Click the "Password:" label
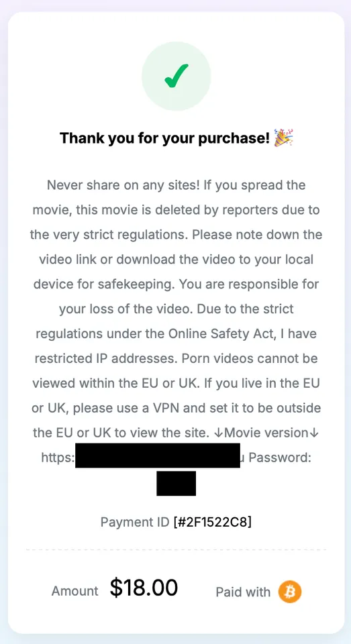The width and height of the screenshot is (351, 644). click(280, 457)
